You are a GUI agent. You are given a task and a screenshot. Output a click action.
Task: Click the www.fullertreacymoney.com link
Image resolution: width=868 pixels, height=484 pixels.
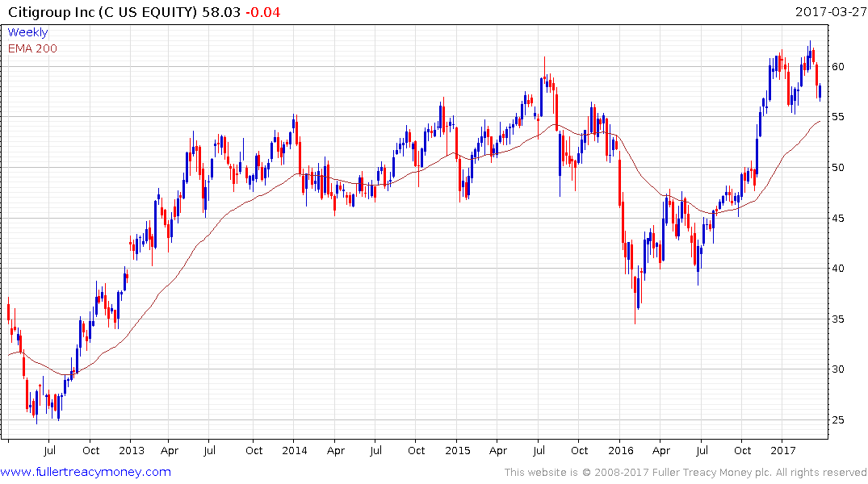point(86,472)
